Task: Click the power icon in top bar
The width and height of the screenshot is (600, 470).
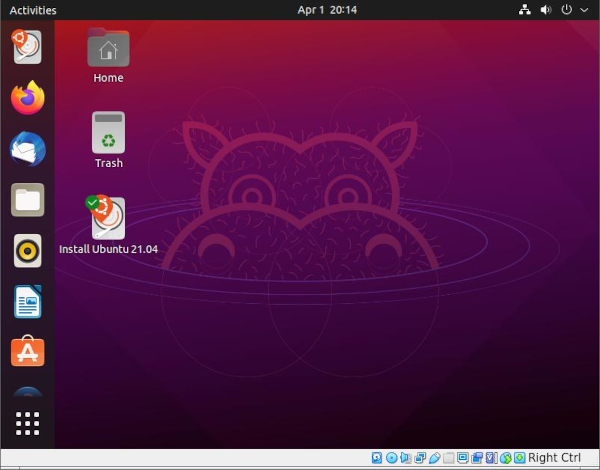Action: click(x=567, y=10)
